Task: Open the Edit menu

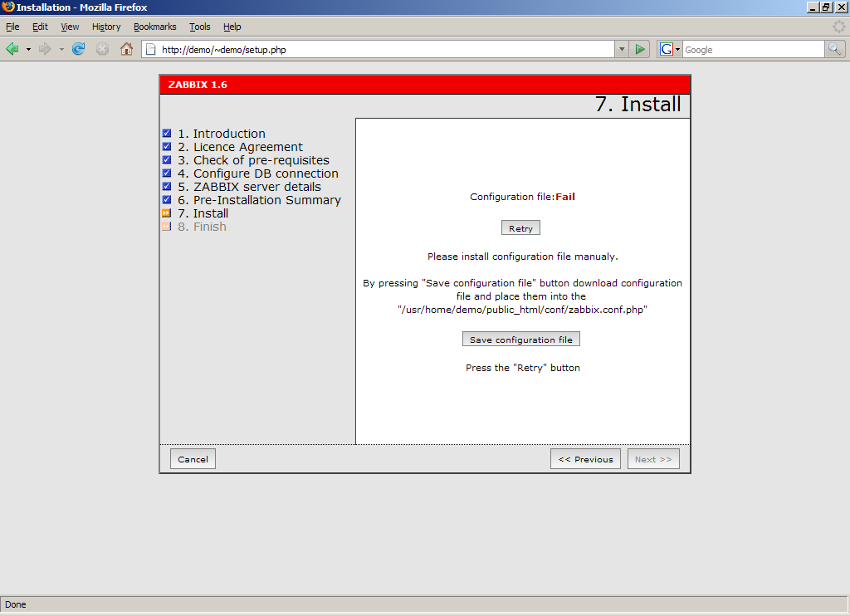Action: point(40,27)
